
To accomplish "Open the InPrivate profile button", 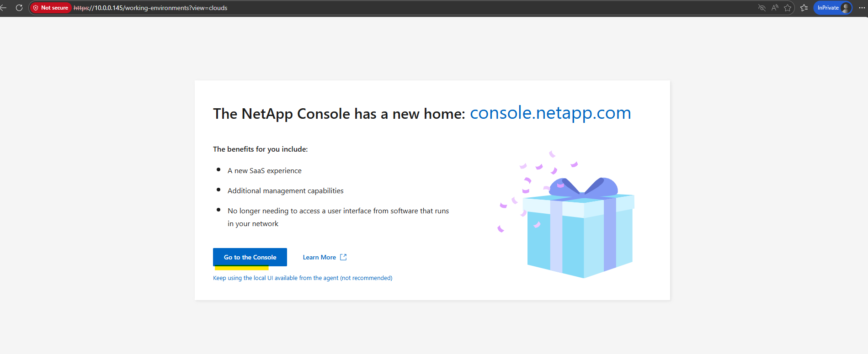I will (x=833, y=8).
